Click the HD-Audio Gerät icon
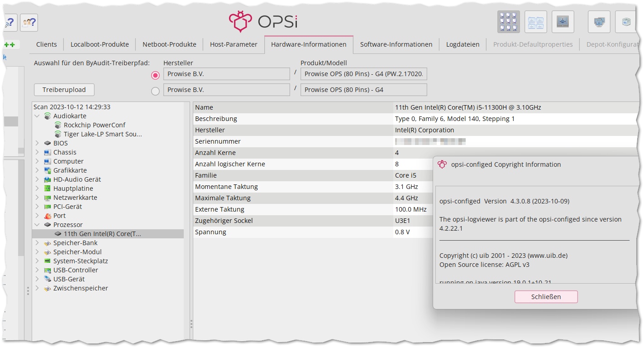 (48, 179)
